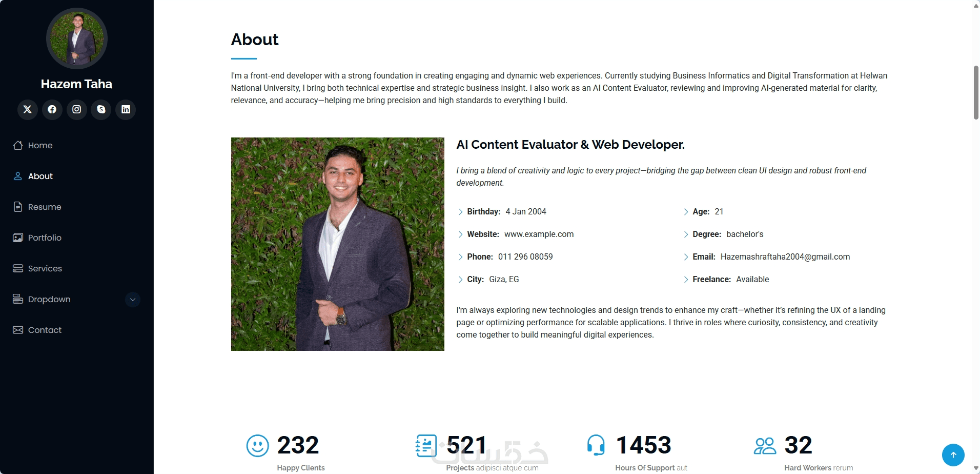Image resolution: width=980 pixels, height=474 pixels.
Task: Open the Instagram profile icon
Action: pyautogui.click(x=77, y=109)
